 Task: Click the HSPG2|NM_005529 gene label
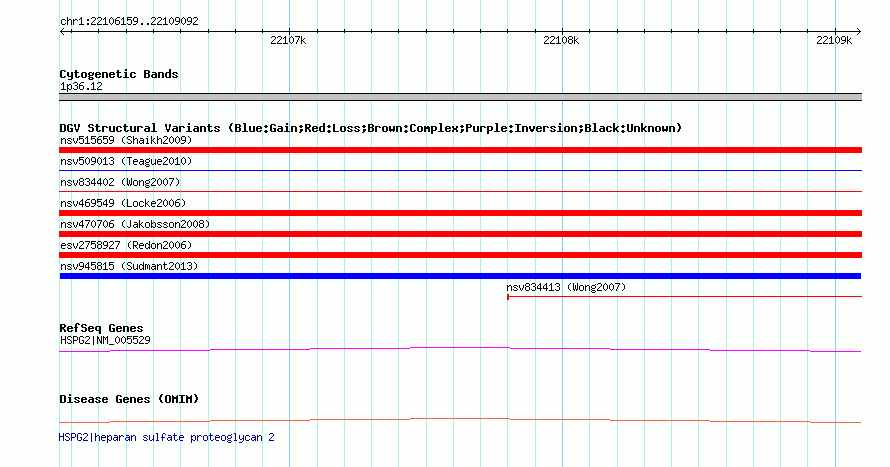pos(105,340)
